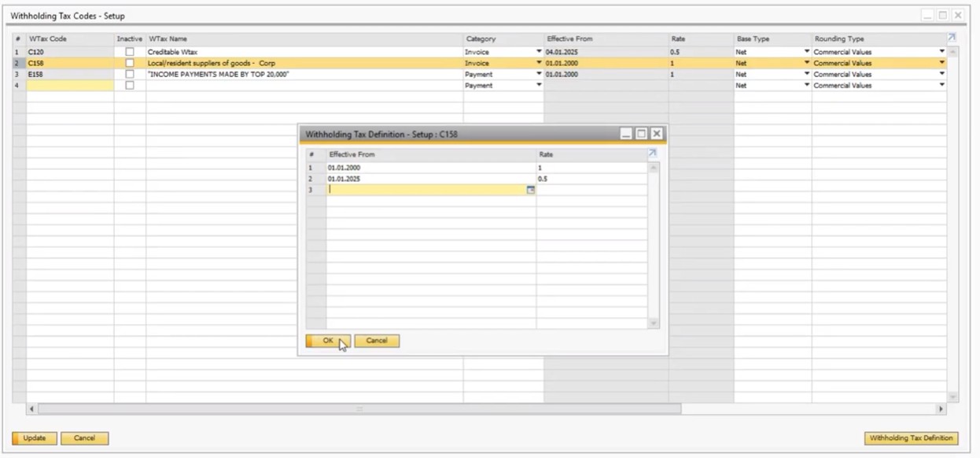Open Rounding Type dropdown for E158 row
Screen dimensions: 980x458
click(941, 74)
